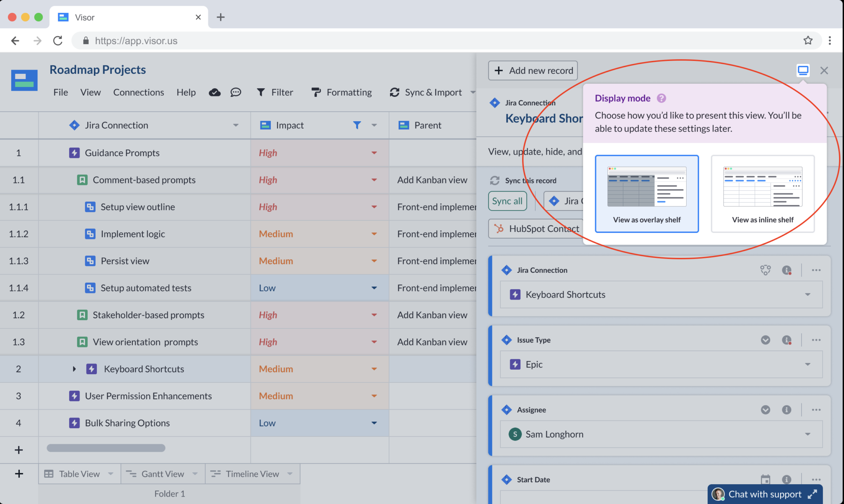The image size is (844, 504).
Task: Add a new view with bottom plus icon
Action: 19,474
